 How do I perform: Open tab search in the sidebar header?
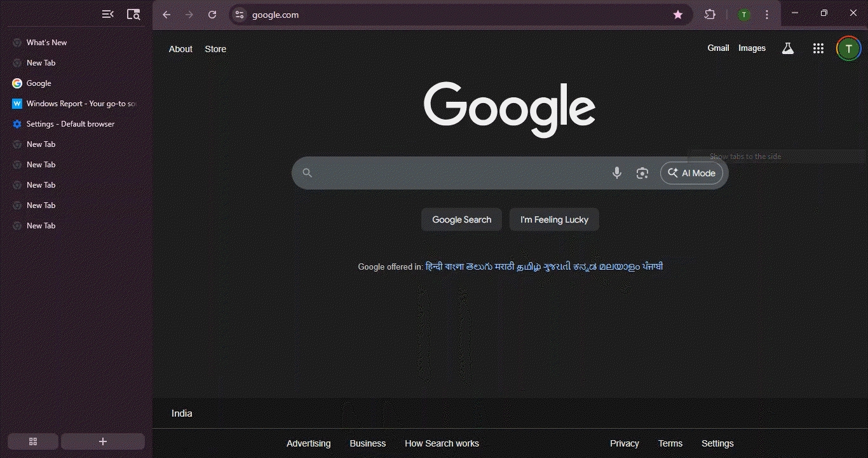click(x=133, y=13)
